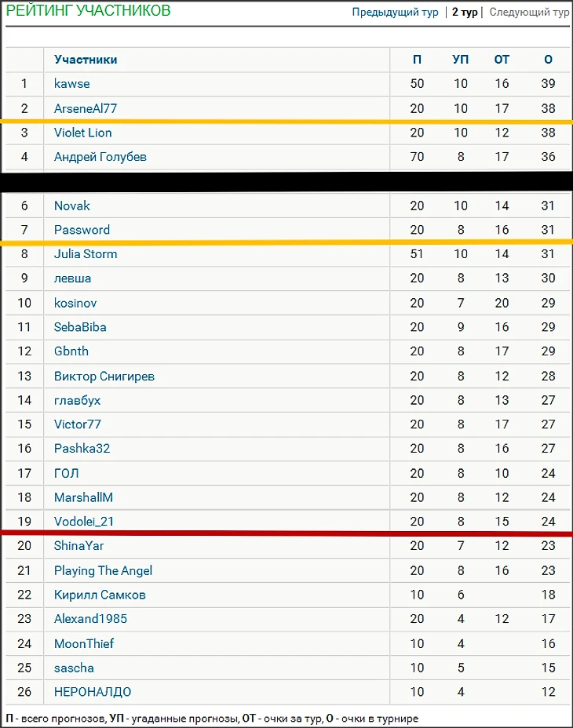Click the Кирилл Самков link
Screen dimensions: 573x728
[100, 595]
